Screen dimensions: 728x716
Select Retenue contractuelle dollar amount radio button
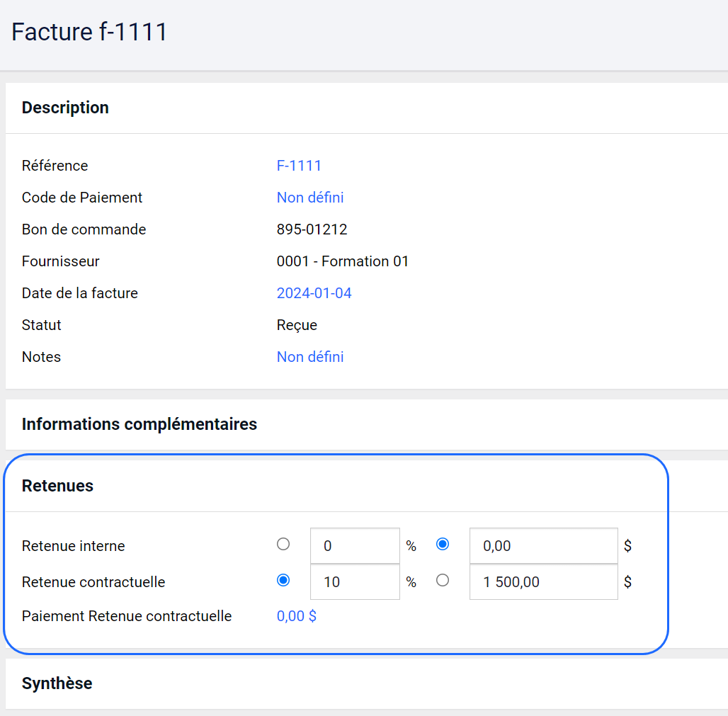pyautogui.click(x=443, y=581)
